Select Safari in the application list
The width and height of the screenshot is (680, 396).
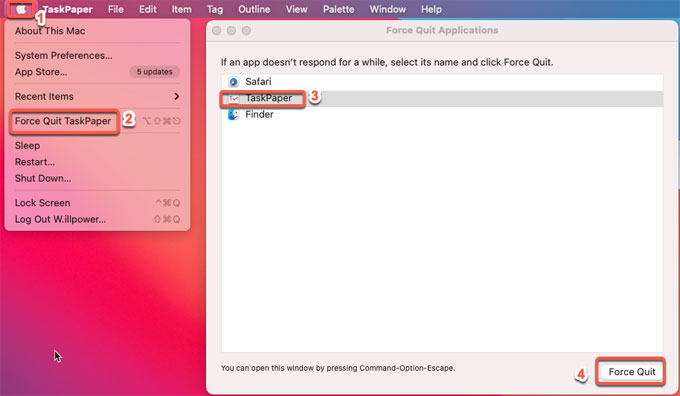[442, 82]
